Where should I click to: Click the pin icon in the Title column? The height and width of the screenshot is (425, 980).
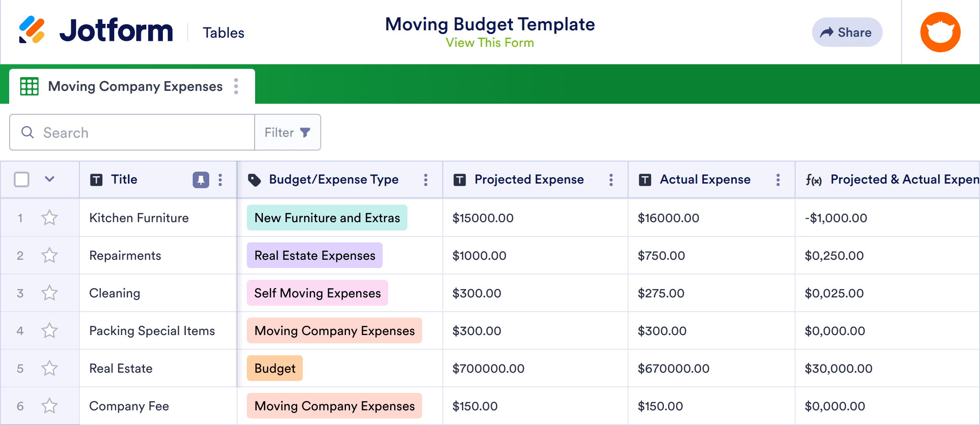tap(202, 179)
